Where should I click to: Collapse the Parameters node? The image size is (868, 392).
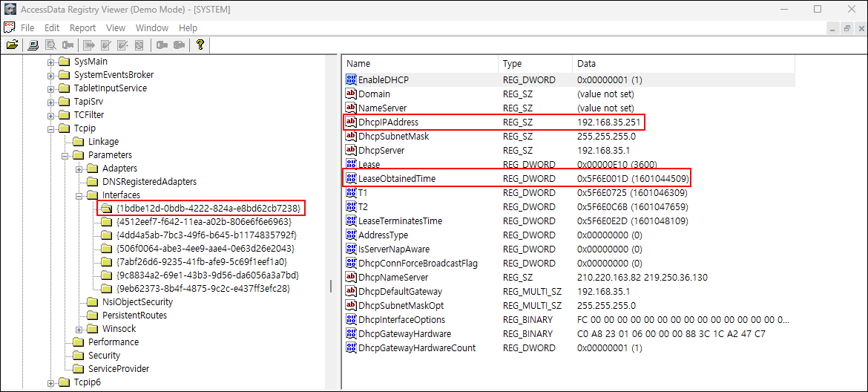pos(65,155)
